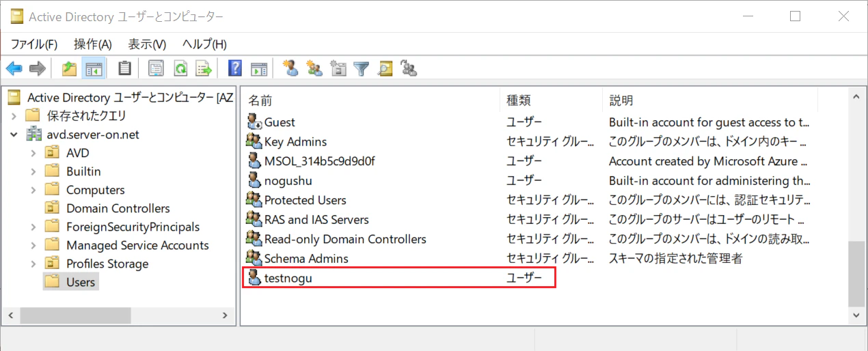Click the vertical scrollbar thumb of list

tap(856, 273)
